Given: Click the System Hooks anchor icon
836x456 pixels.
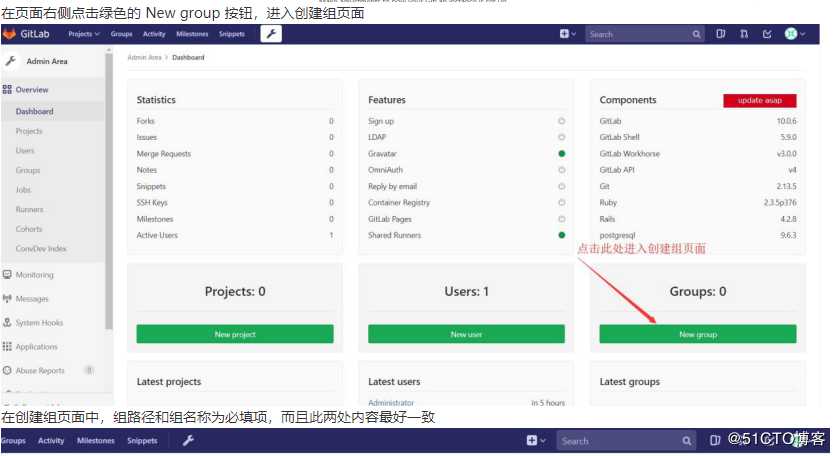Looking at the screenshot, I should tap(7, 323).
